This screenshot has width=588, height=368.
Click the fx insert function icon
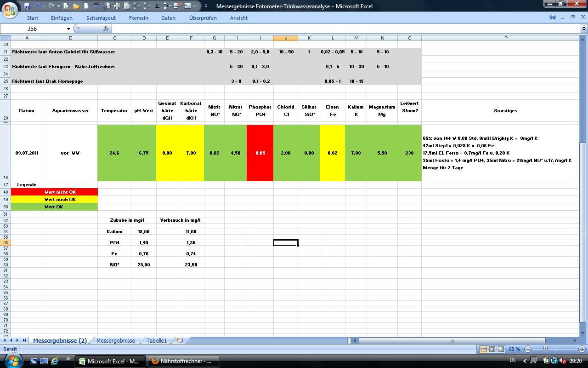click(x=106, y=29)
